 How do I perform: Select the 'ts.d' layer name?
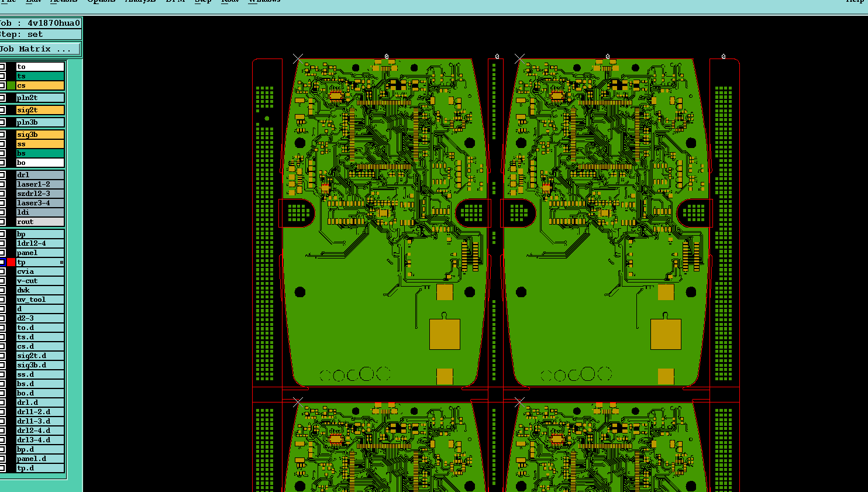(40, 337)
